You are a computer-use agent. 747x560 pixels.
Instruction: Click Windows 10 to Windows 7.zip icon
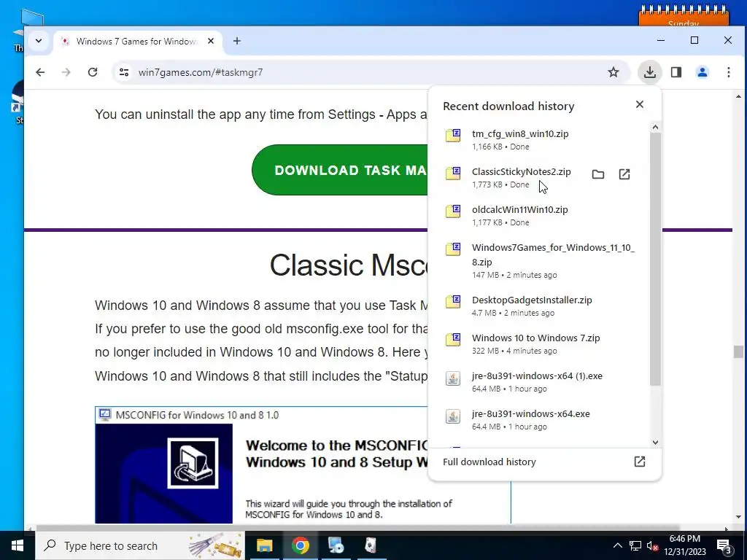pos(452,340)
